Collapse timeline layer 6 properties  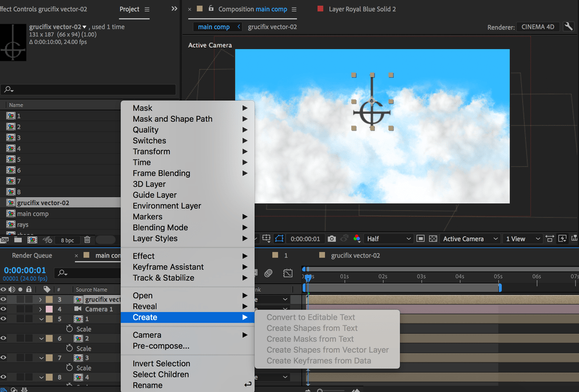(41, 339)
